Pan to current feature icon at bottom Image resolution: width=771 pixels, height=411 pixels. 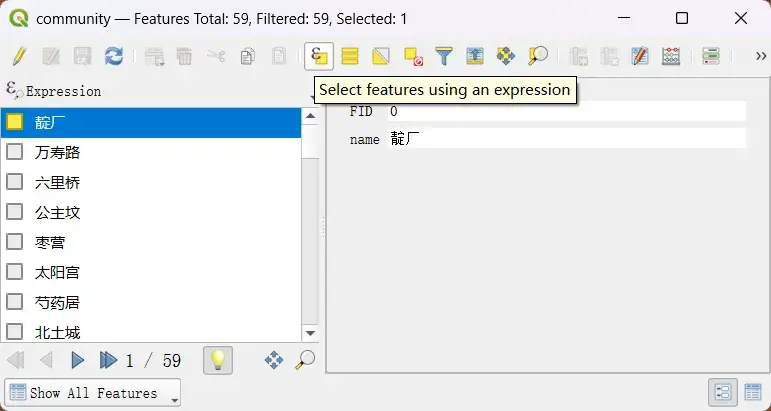pyautogui.click(x=274, y=360)
